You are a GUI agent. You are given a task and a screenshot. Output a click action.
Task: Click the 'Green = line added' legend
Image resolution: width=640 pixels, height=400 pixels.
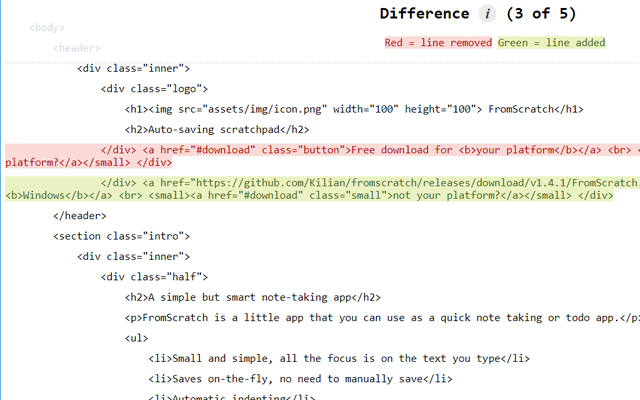(551, 42)
